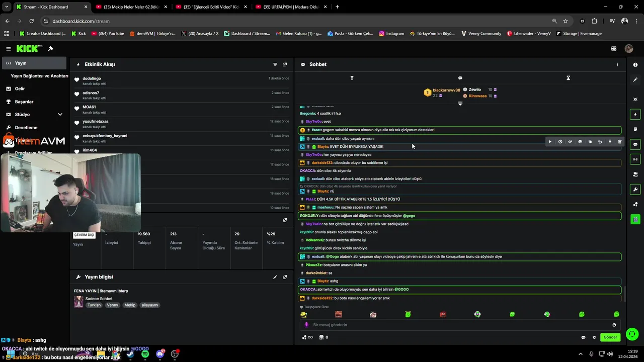Viewport: 644px width, 362px height.
Task: Switch to URFALIYEM Madara browser tab
Action: coord(291,7)
